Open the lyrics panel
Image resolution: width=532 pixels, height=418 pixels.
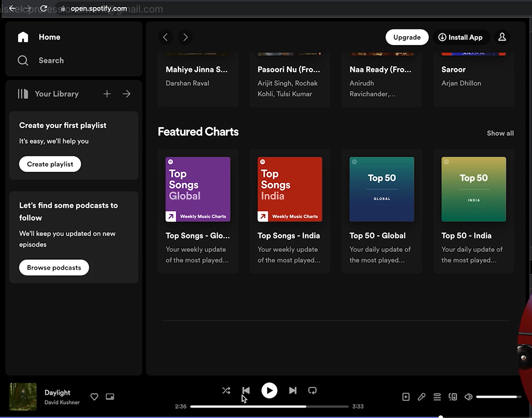click(x=422, y=397)
